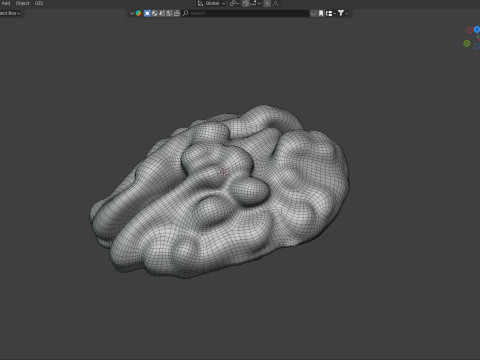Open the Add menu
The image size is (480, 360).
point(6,3)
